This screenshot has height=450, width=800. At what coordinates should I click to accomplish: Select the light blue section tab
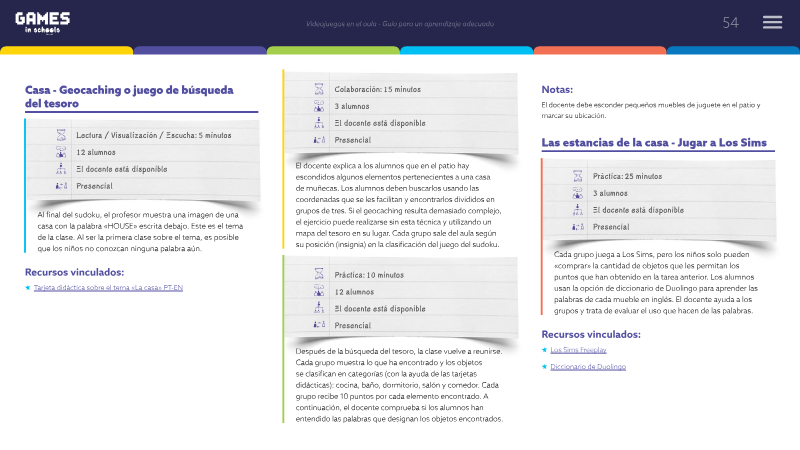466,50
